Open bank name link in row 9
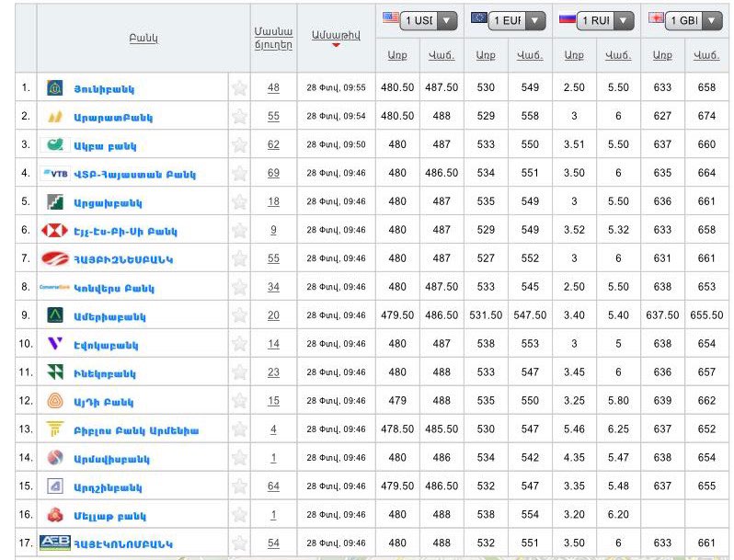This screenshot has height=560, width=734. [x=109, y=316]
